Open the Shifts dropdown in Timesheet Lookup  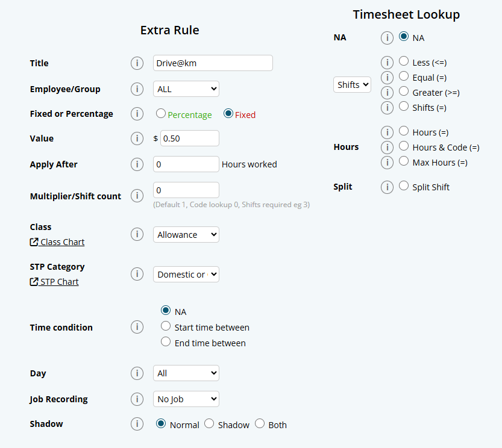[x=352, y=85]
